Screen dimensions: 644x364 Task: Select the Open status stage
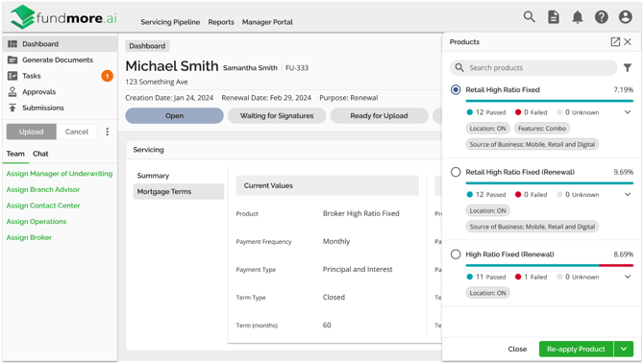coord(175,115)
